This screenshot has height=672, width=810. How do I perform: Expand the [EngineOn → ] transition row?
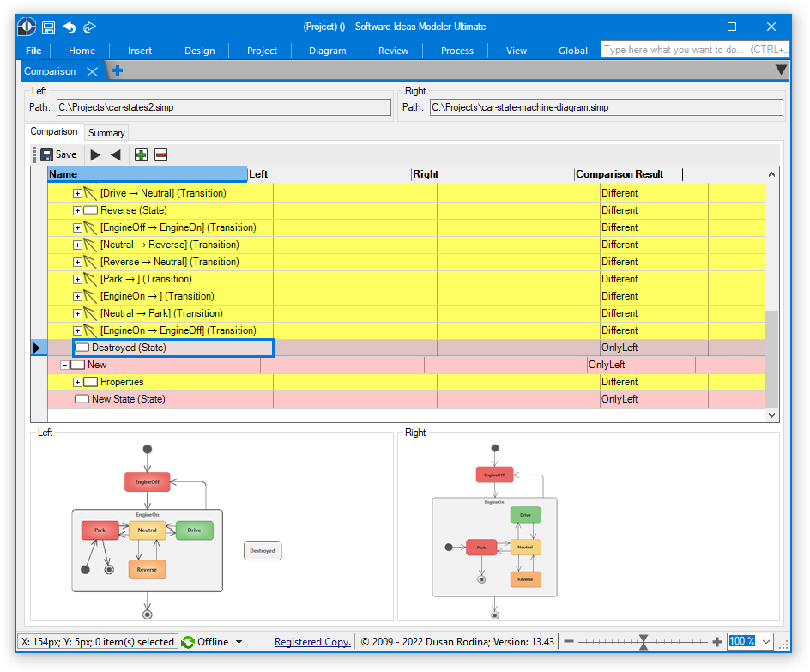(77, 296)
